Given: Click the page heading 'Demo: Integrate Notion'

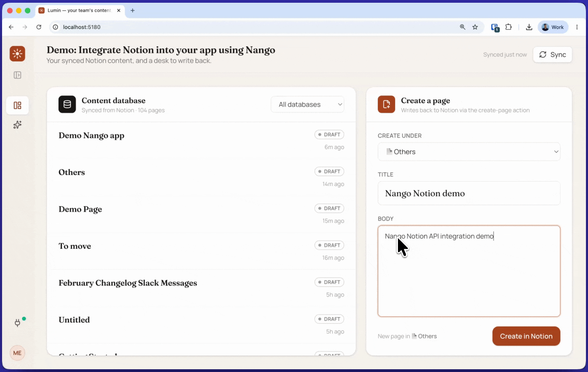Looking at the screenshot, I should (161, 50).
